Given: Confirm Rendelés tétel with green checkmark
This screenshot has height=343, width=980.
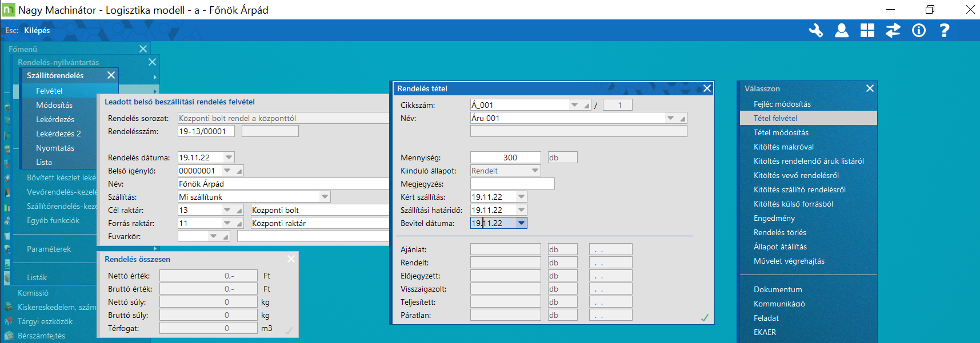Looking at the screenshot, I should (705, 317).
